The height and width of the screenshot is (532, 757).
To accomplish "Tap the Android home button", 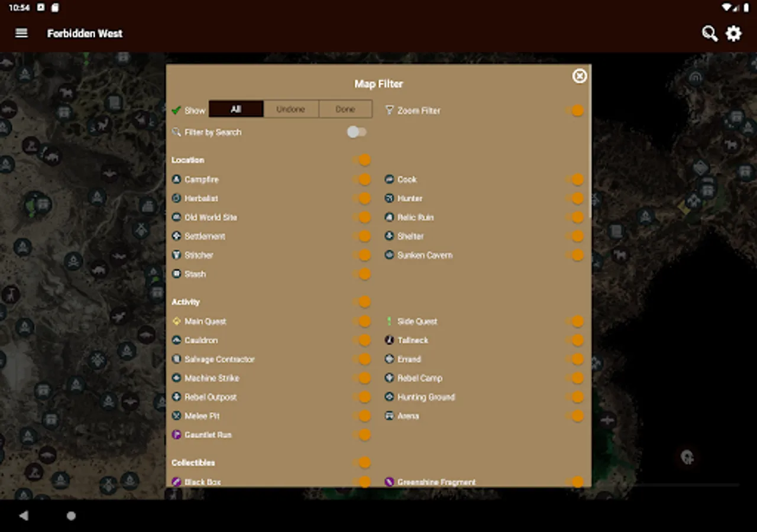I will coord(71,515).
